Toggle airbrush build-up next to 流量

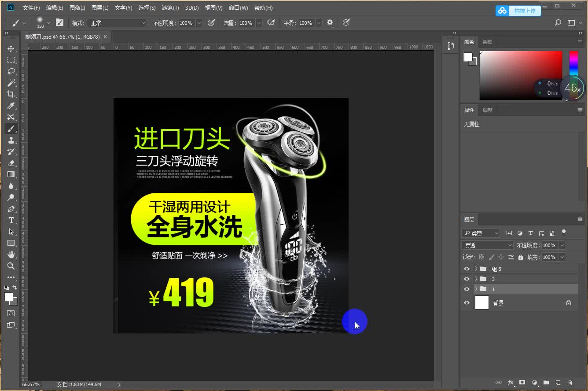[271, 22]
